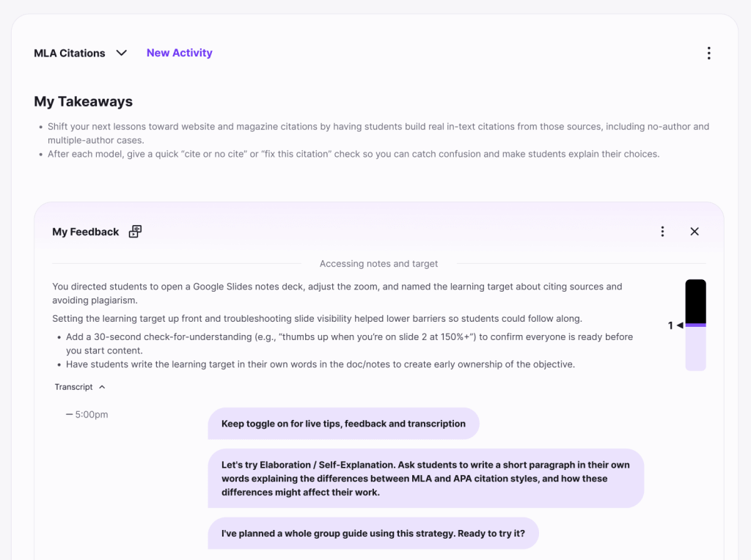Close the My Feedback panel

[695, 232]
